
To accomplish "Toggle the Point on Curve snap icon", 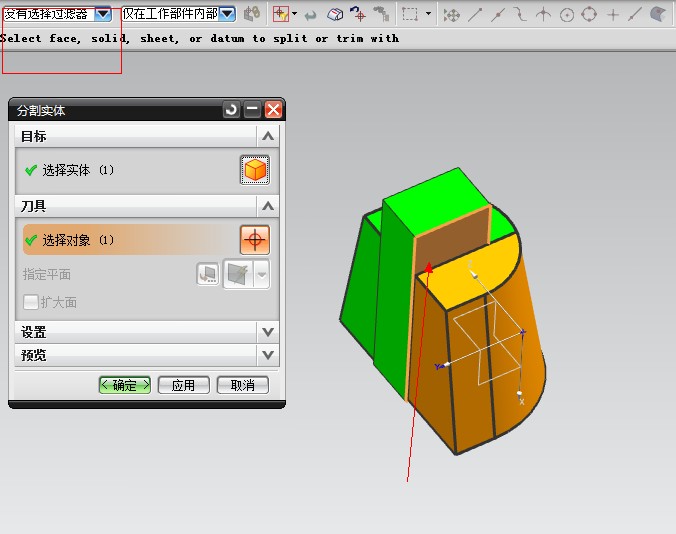I will (x=634, y=15).
